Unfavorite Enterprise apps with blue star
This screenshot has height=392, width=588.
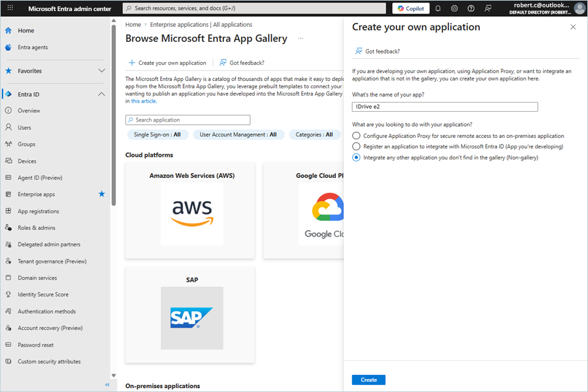click(x=102, y=194)
